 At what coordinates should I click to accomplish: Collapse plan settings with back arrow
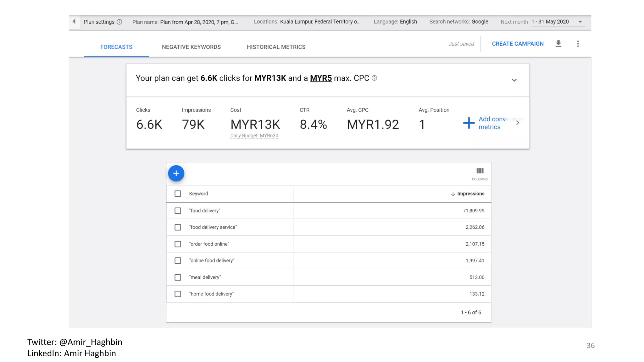[74, 22]
